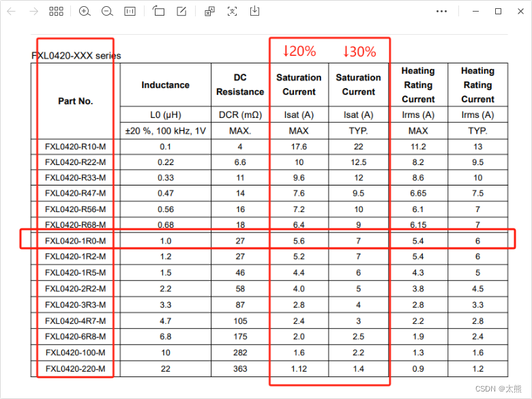Click the 11.2 heating current value

tap(418, 147)
